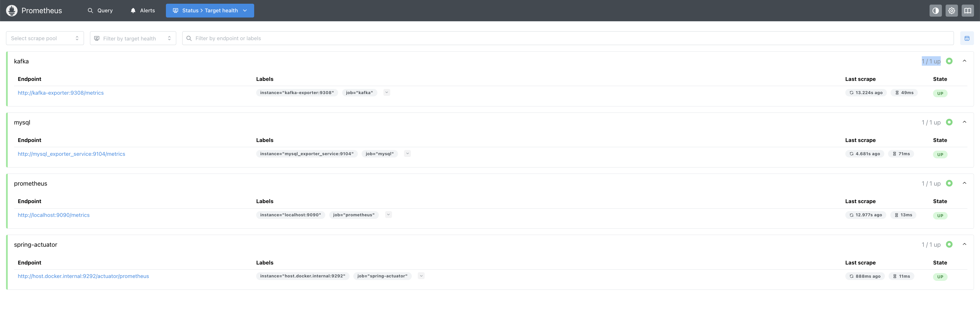Collapse the mysql scrape pool
The width and height of the screenshot is (980, 315).
(x=964, y=122)
